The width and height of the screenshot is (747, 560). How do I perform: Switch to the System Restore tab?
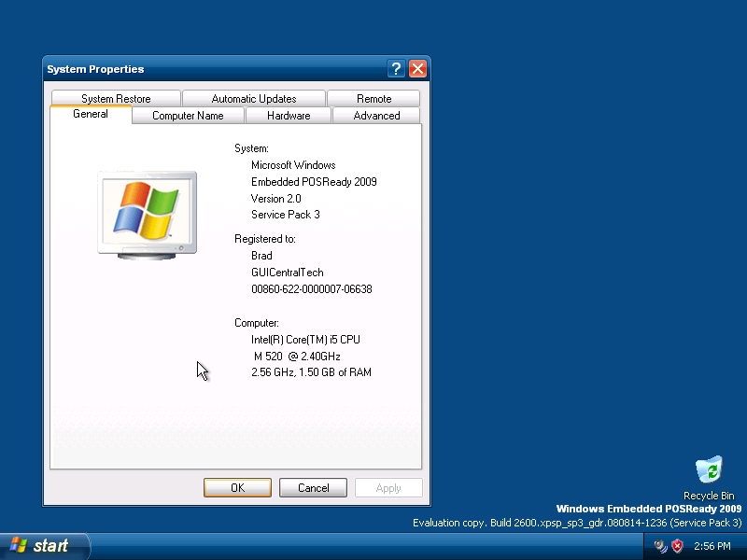[x=116, y=99]
